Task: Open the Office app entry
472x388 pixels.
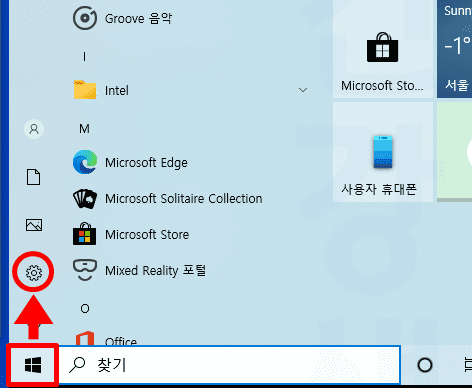Action: click(105, 338)
